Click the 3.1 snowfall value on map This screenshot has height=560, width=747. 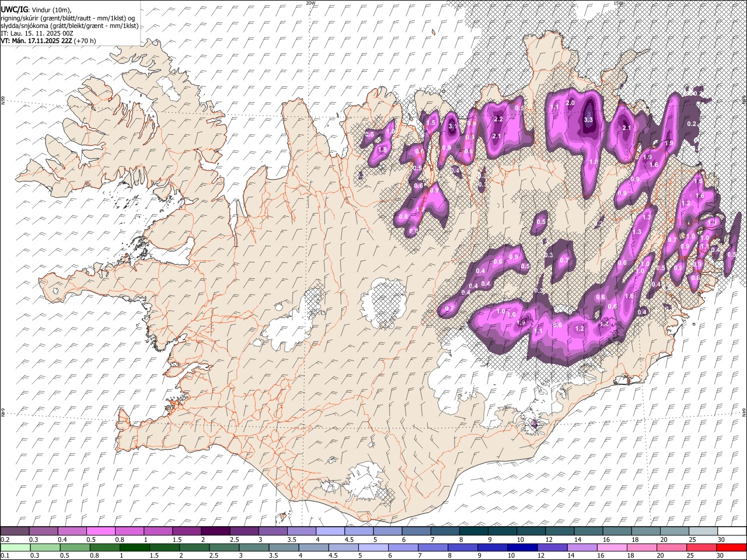pyautogui.click(x=452, y=125)
